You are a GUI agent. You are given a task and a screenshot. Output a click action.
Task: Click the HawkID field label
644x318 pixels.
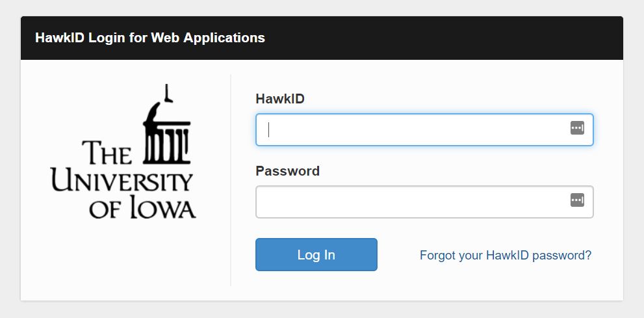280,99
